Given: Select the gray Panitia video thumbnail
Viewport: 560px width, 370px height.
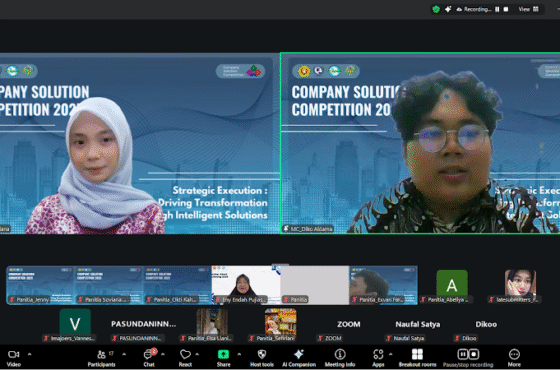Looking at the screenshot, I should coord(315,285).
